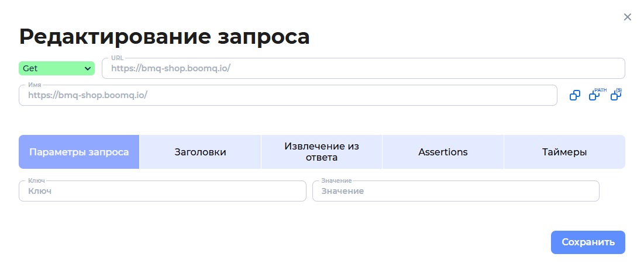This screenshot has width=644, height=271.
Task: Click the small URL floating label
Action: (117, 58)
